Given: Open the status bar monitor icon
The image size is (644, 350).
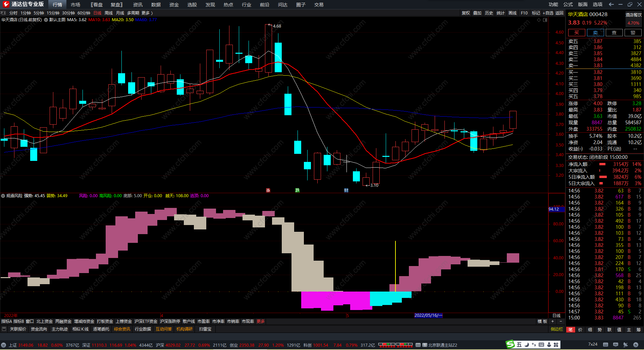Looking at the screenshot, I should click(x=615, y=345).
